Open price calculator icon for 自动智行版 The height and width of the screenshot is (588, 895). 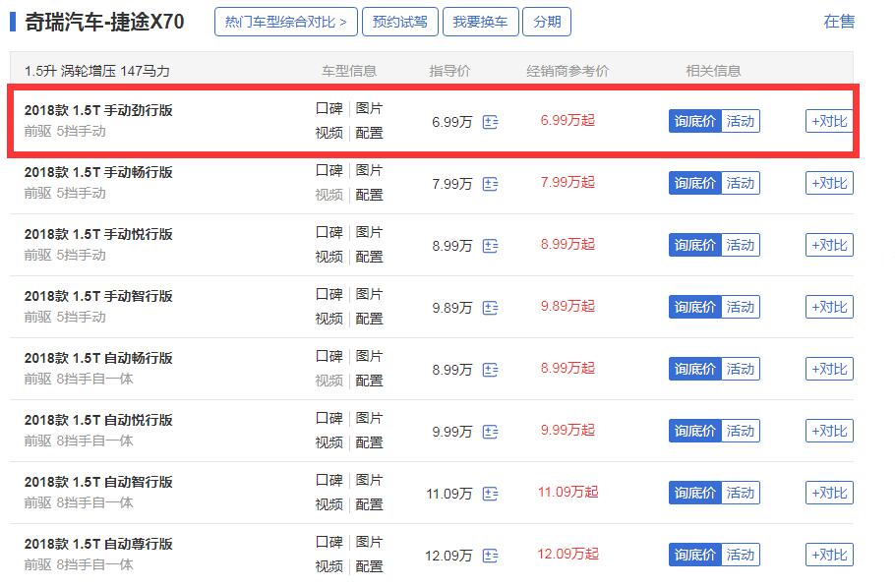[490, 494]
